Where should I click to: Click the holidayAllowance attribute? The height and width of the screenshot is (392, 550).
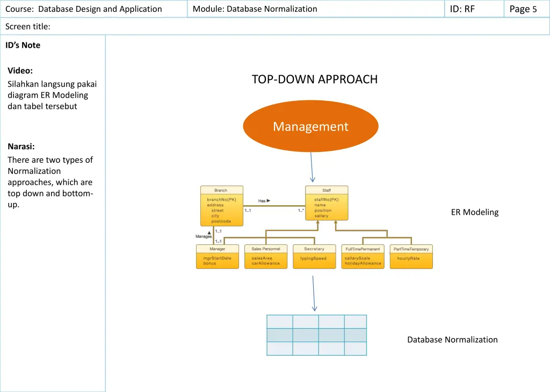tap(363, 263)
